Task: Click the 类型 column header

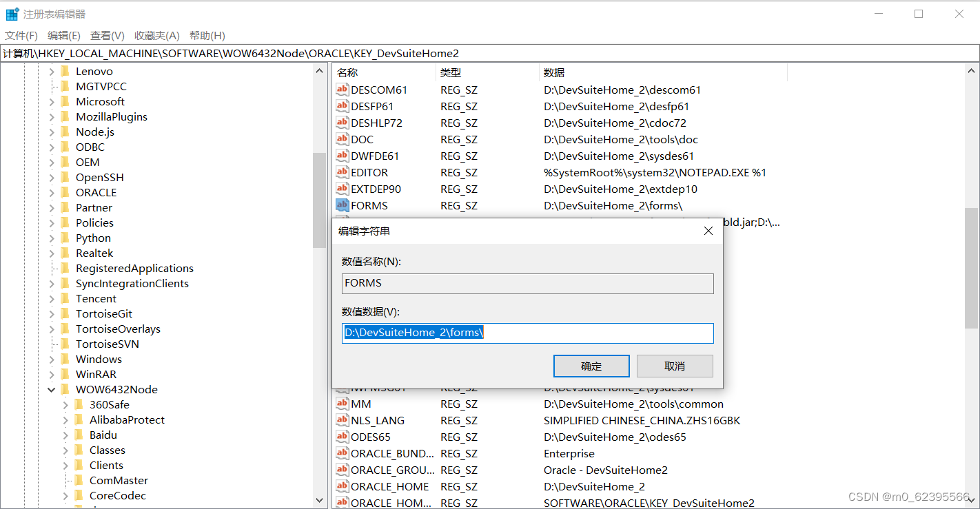Action: click(x=487, y=72)
